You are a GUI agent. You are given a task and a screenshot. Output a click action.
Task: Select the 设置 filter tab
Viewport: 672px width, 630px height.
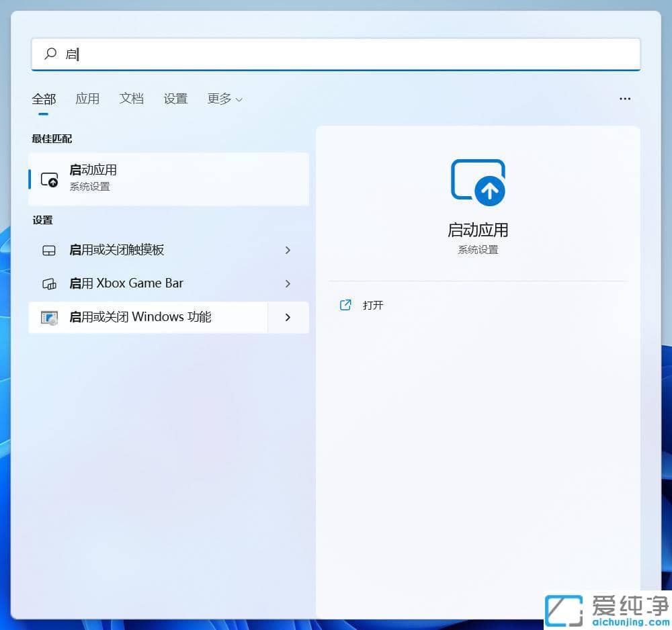click(175, 99)
